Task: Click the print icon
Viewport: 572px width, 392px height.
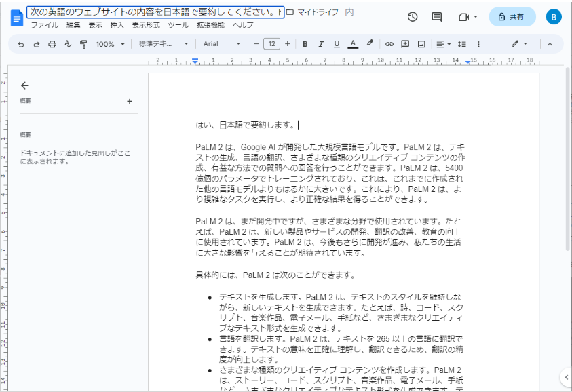Action: pyautogui.click(x=52, y=44)
